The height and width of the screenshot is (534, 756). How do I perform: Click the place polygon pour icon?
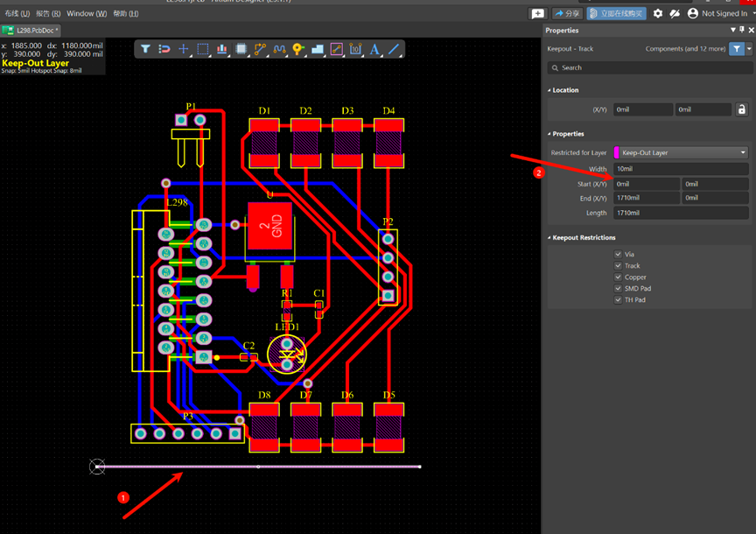pyautogui.click(x=318, y=49)
